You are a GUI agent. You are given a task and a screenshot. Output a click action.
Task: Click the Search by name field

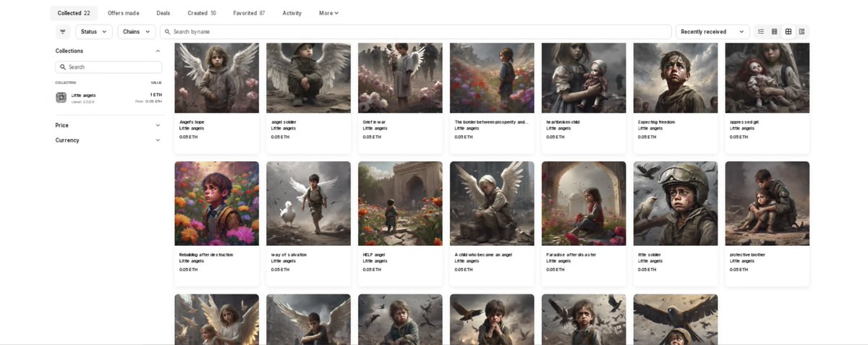tap(415, 32)
